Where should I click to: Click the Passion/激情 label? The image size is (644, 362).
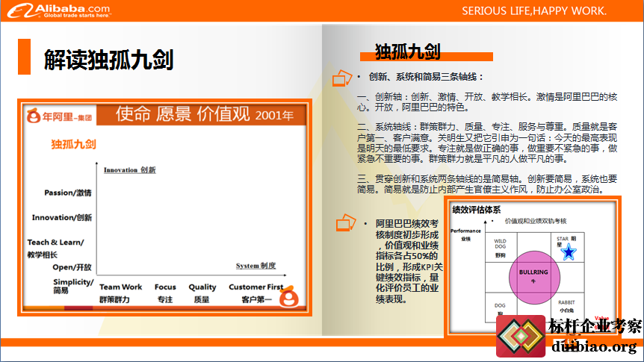click(x=68, y=193)
